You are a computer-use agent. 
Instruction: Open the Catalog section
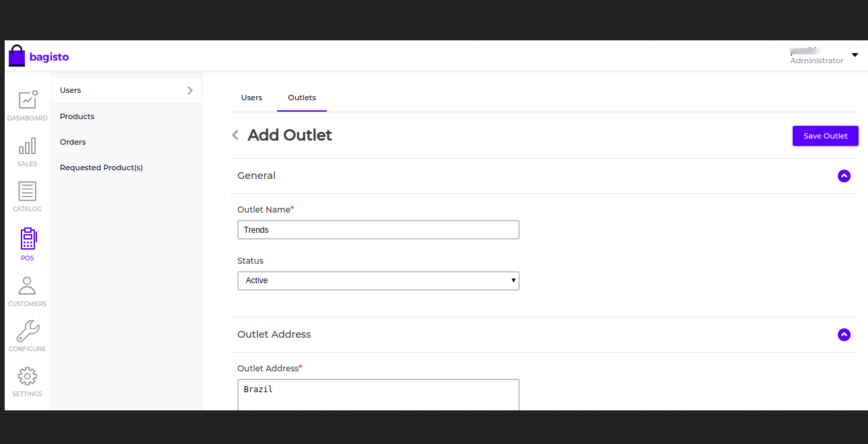tap(27, 196)
